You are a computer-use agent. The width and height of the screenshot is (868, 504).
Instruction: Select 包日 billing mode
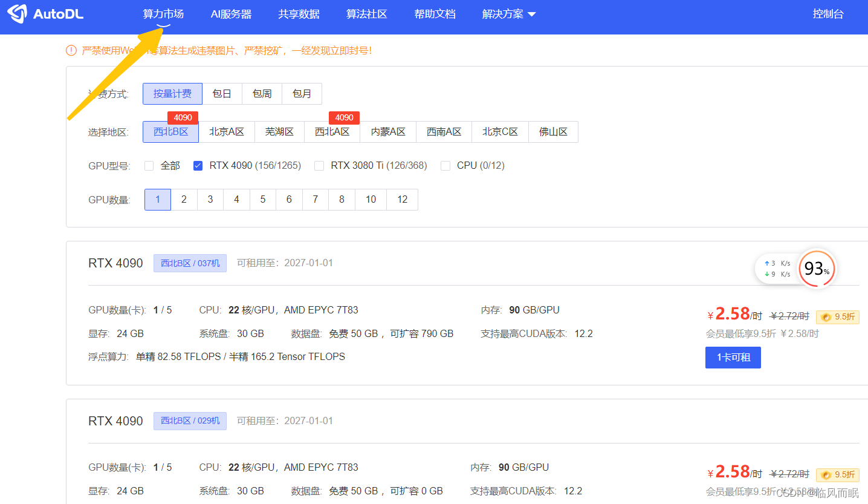pyautogui.click(x=222, y=94)
